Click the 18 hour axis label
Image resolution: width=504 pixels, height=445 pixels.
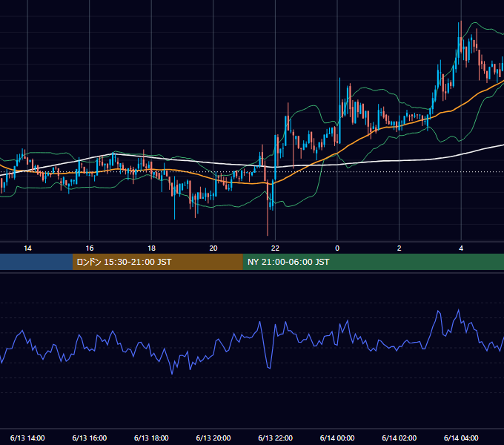pos(151,248)
